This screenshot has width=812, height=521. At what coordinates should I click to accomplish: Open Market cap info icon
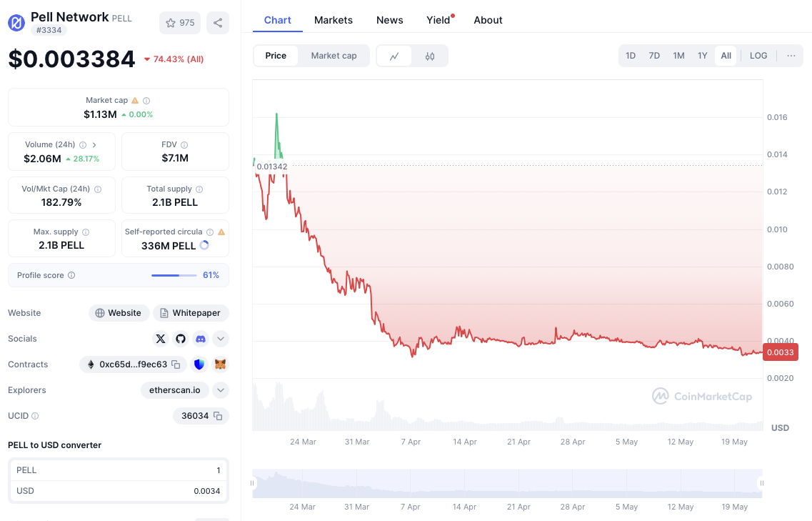tap(146, 101)
